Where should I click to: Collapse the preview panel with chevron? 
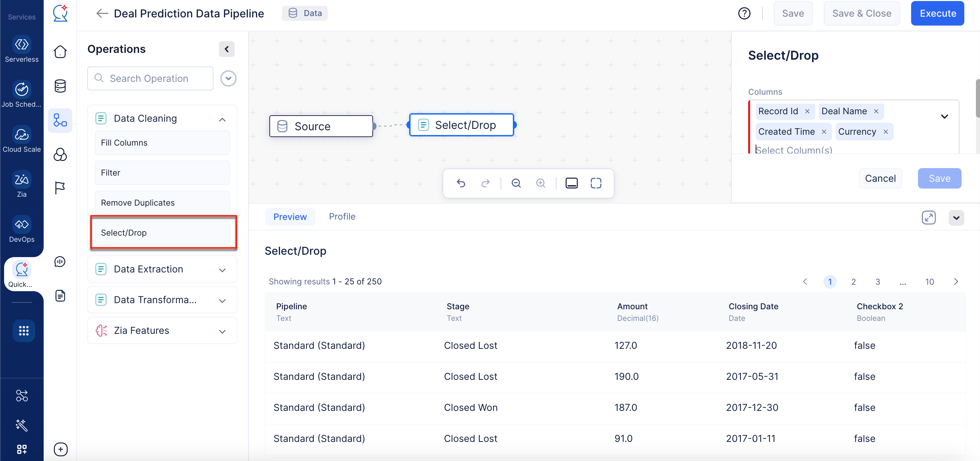(956, 218)
